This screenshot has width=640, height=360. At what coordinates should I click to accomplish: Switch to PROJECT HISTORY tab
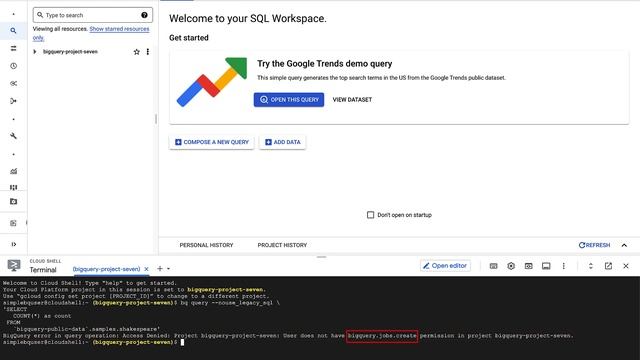pos(282,245)
